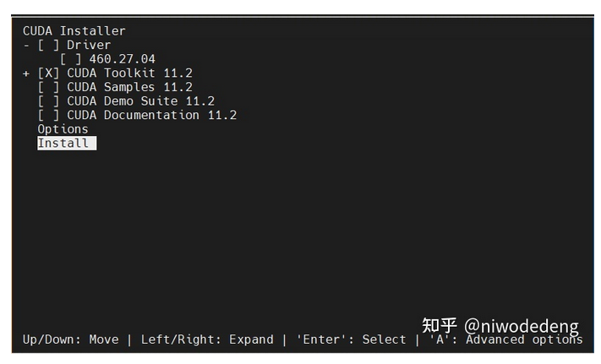Click the Up/Down: Move hint
This screenshot has width=601, height=364.
pyautogui.click(x=70, y=340)
